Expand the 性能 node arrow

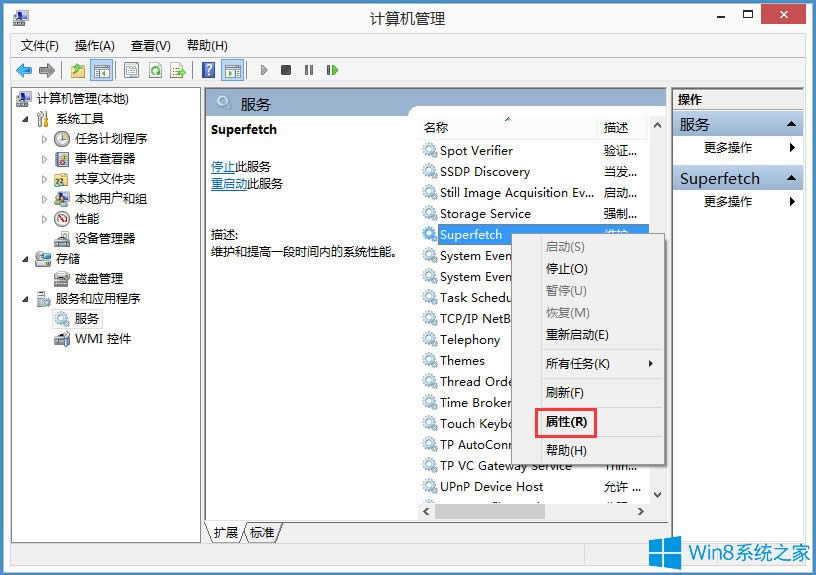pyautogui.click(x=44, y=219)
